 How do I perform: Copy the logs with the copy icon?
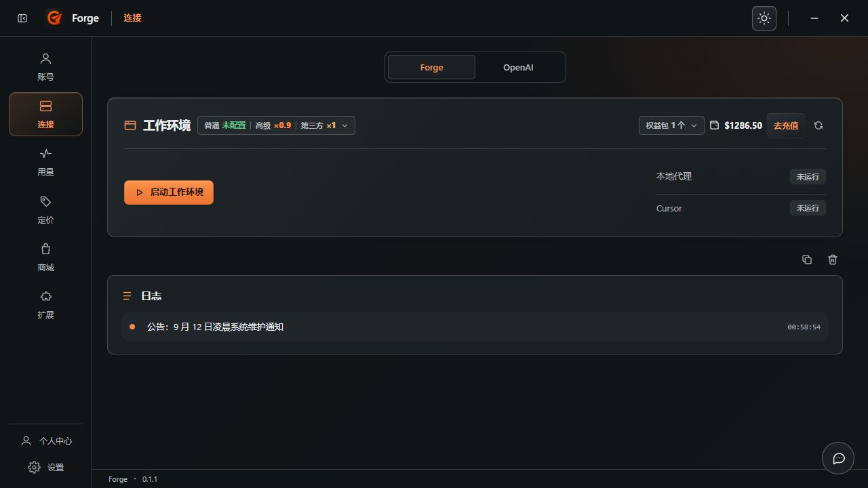[x=807, y=260]
